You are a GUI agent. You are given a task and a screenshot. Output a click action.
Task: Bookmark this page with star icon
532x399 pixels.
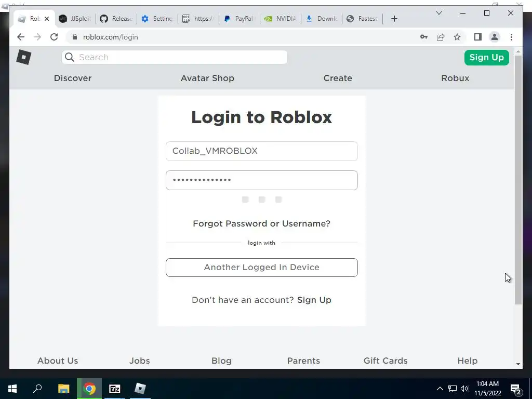click(457, 37)
